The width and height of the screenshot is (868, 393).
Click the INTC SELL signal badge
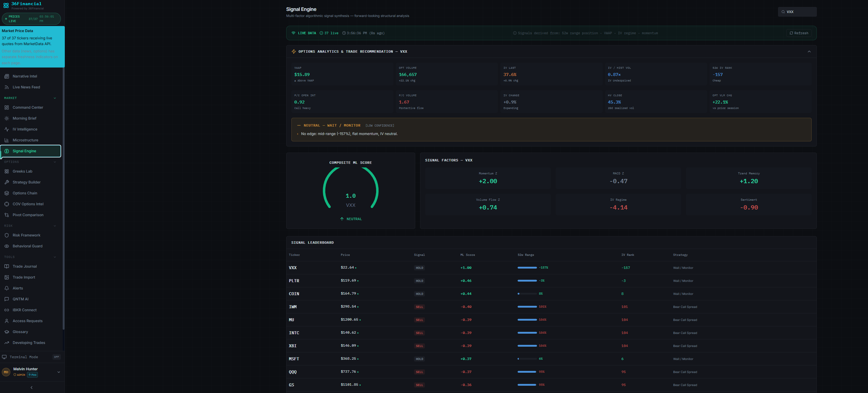[x=419, y=333]
